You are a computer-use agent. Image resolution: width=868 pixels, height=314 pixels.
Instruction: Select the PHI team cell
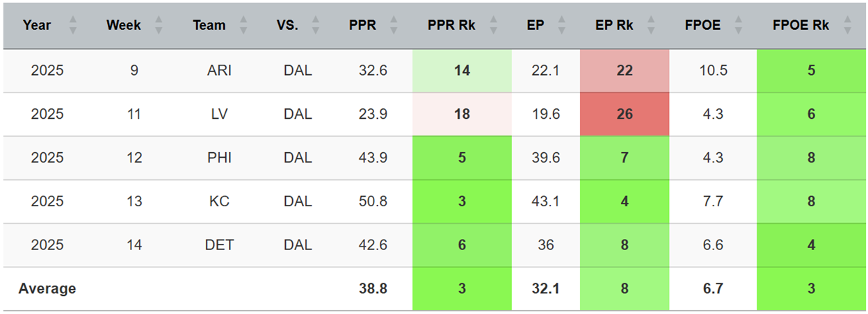(x=220, y=158)
